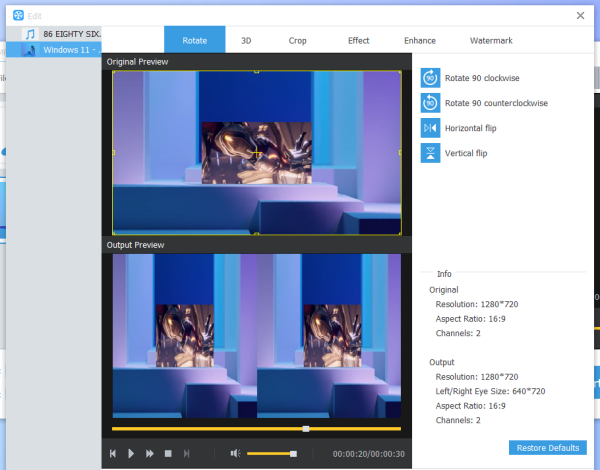
Task: Click the Horizontal flip label
Action: click(x=471, y=128)
